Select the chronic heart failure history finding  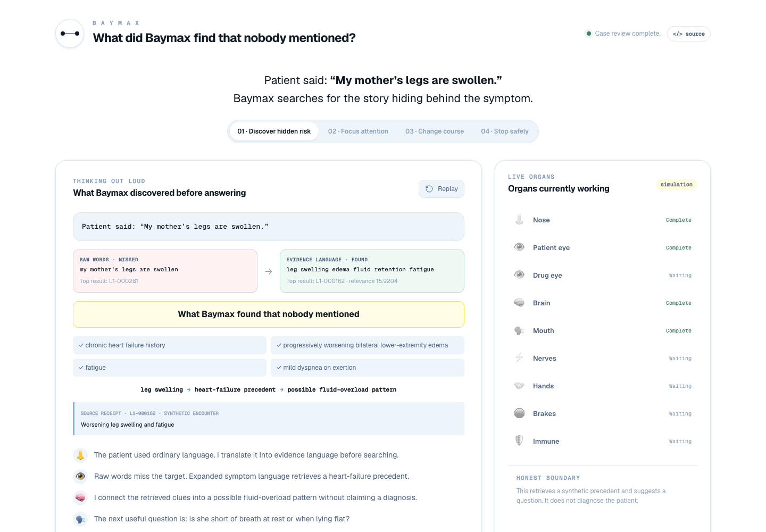tap(170, 345)
